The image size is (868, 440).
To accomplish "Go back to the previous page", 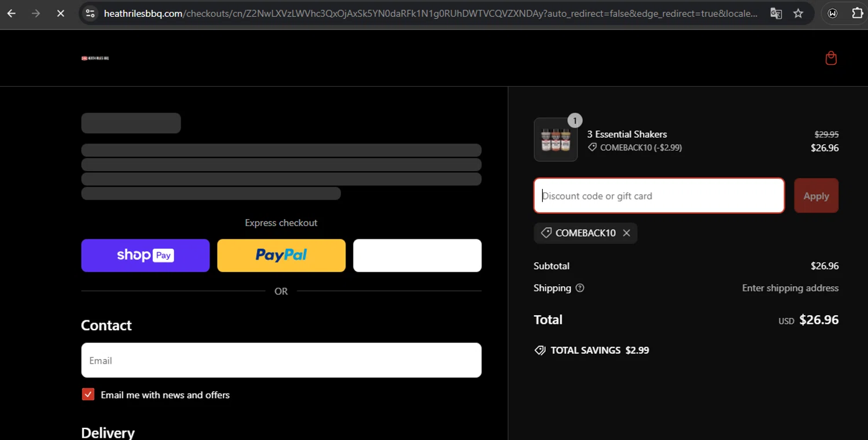I will [x=12, y=13].
